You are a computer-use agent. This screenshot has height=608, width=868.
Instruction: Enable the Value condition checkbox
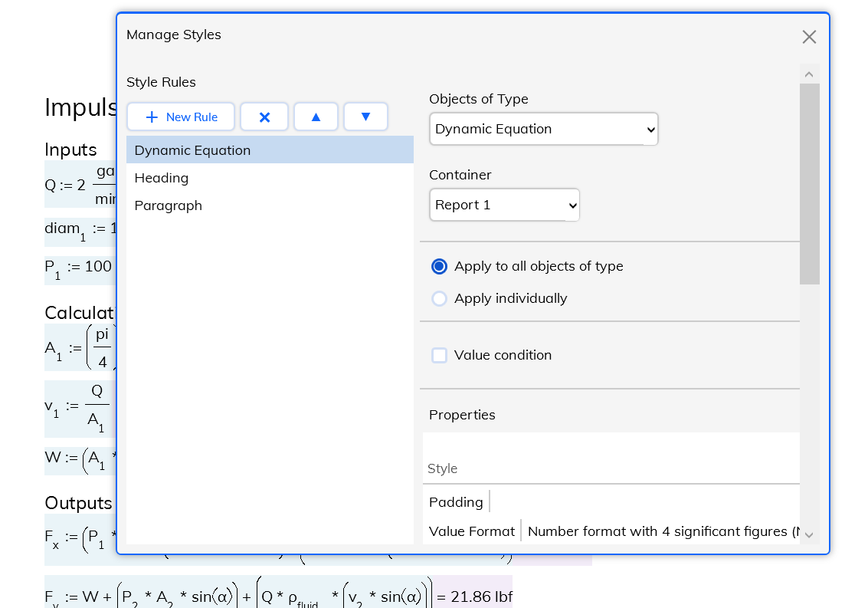point(439,356)
